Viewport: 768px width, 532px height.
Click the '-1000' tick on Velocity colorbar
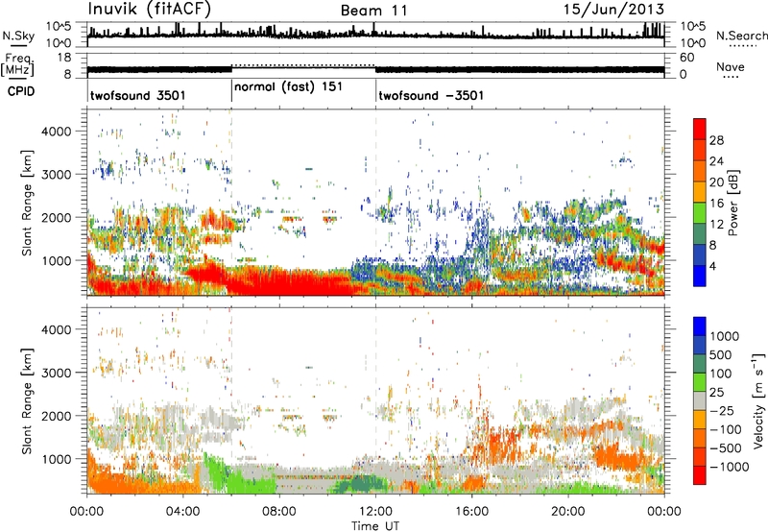tap(729, 467)
